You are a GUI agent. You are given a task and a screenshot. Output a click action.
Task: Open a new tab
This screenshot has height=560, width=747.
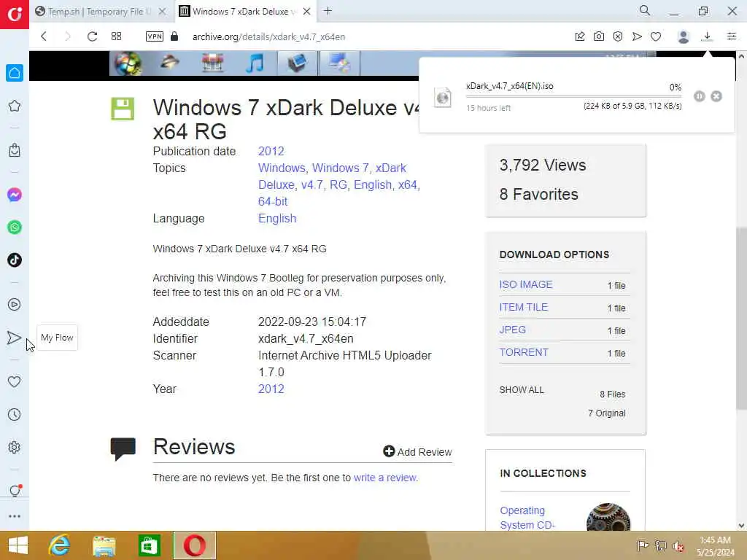[328, 11]
